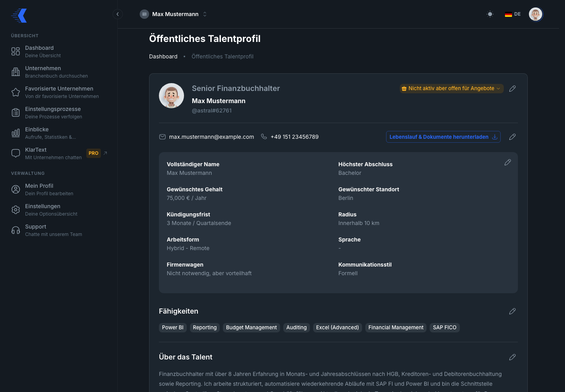565x392 pixels.
Task: Open Mein Profil menu item
Action: [59, 189]
